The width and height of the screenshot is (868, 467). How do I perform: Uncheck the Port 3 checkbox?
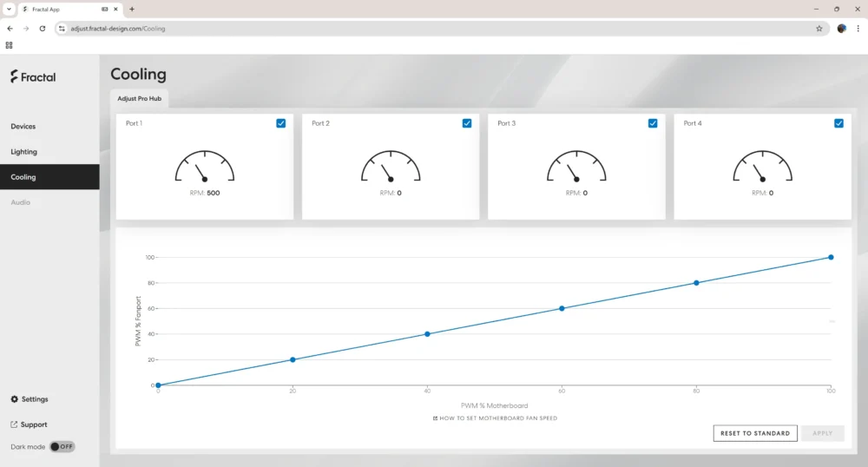pyautogui.click(x=654, y=123)
